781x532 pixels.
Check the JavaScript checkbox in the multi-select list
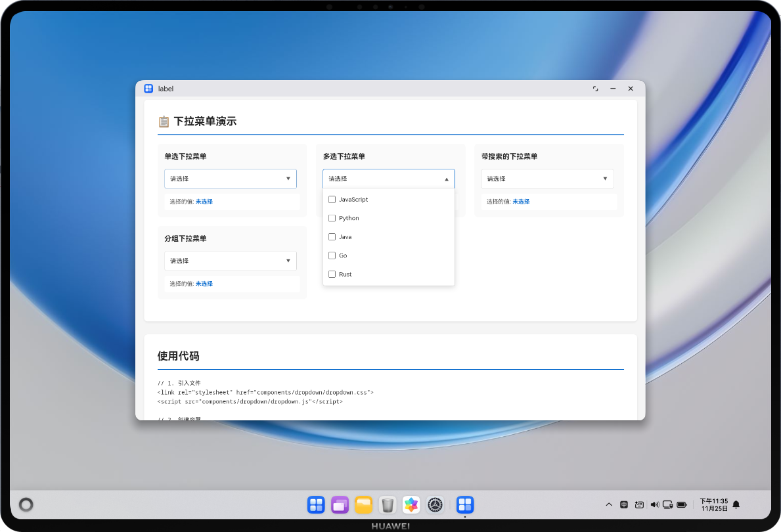[332, 199]
